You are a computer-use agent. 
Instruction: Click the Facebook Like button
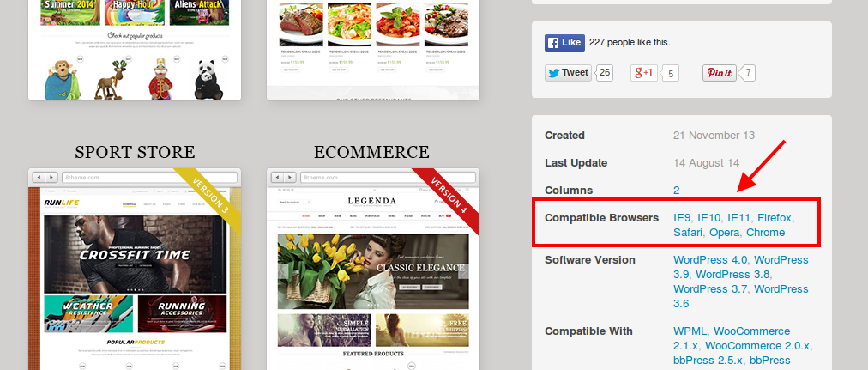[564, 43]
